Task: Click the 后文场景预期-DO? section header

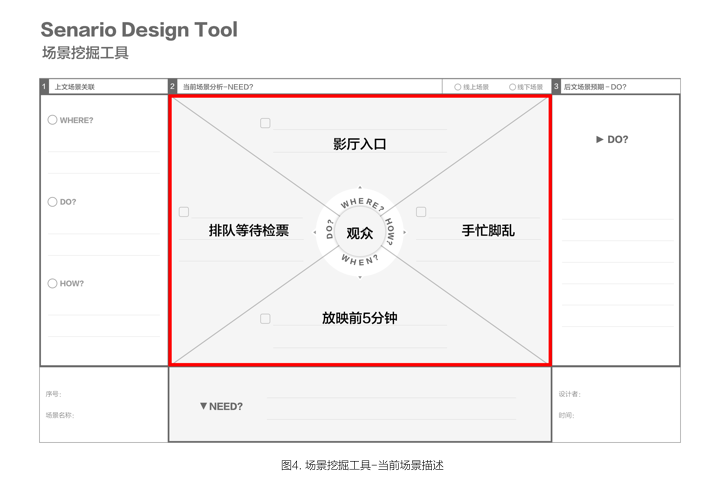Action: click(x=595, y=87)
